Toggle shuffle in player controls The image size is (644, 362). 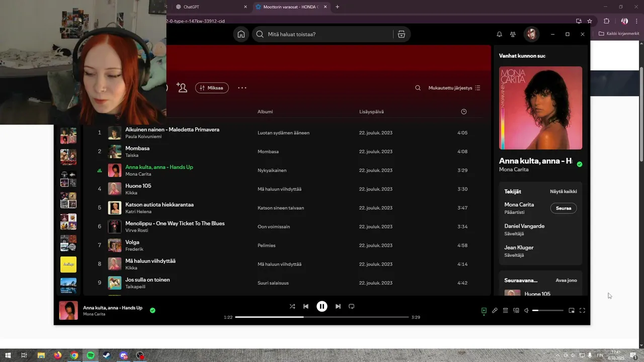coord(292,306)
